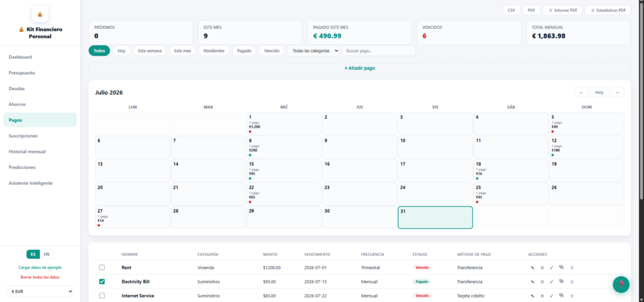Image resolution: width=644 pixels, height=302 pixels.
Task: Advance to next month with right arrow
Action: [617, 92]
